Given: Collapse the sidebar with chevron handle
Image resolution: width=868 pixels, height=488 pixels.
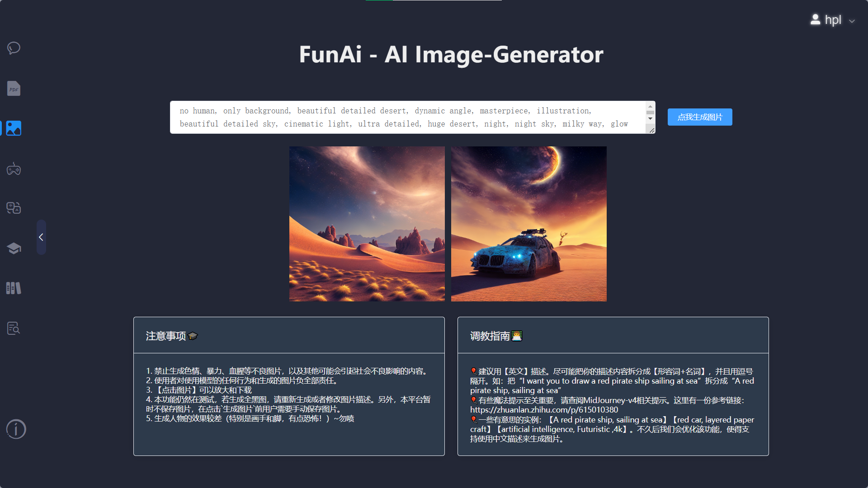Looking at the screenshot, I should point(41,237).
